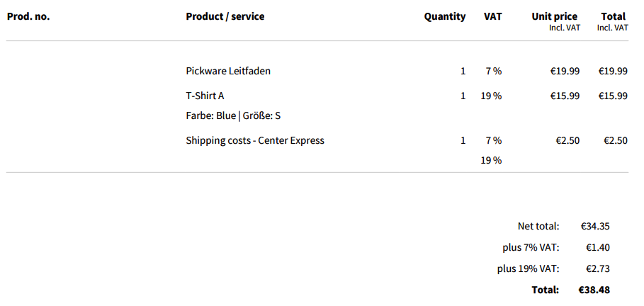Click the VAT column header

[x=492, y=16]
